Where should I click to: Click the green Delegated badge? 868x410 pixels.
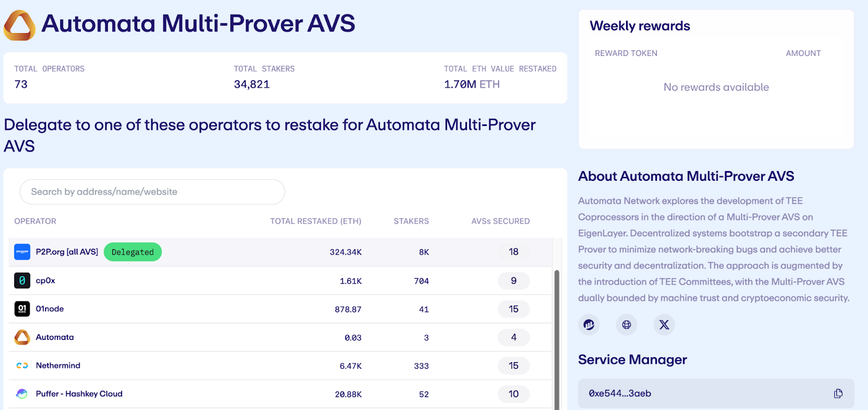pyautogui.click(x=133, y=252)
